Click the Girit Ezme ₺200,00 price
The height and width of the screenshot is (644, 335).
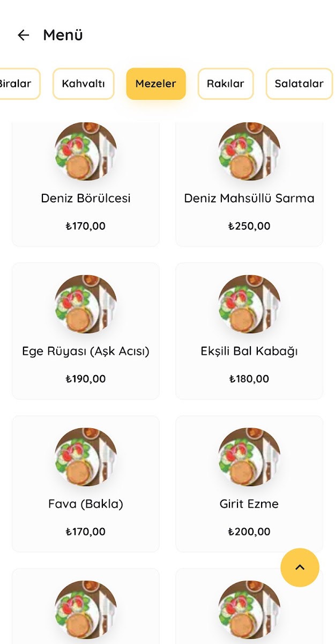pyautogui.click(x=249, y=532)
